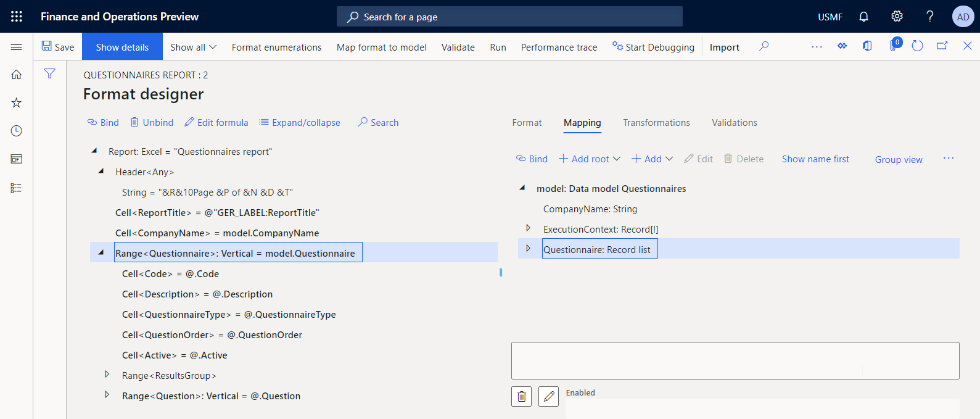Click Bind in format tree toolbar
The height and width of the screenshot is (419, 980).
tap(103, 122)
